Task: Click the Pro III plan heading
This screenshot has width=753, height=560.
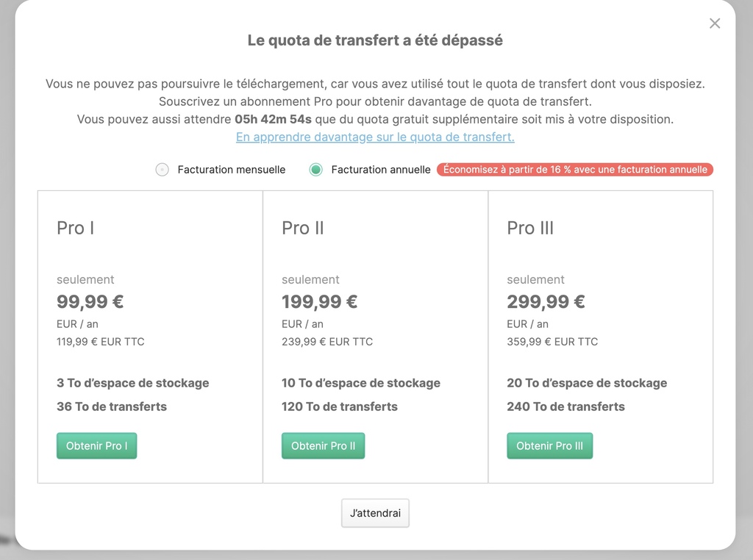Action: coord(530,229)
